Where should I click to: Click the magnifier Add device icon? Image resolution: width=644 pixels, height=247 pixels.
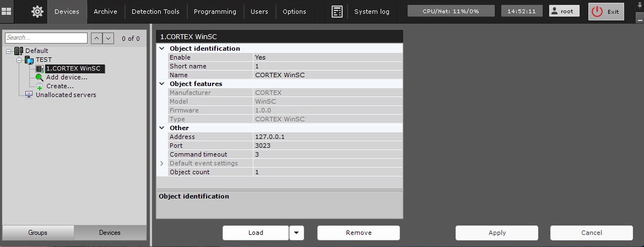point(39,78)
